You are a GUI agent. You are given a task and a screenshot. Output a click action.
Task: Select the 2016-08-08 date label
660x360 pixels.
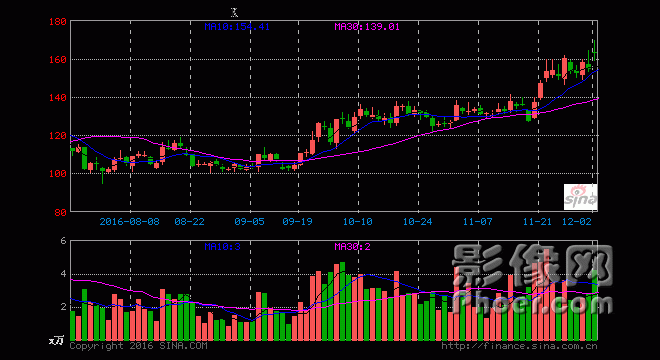pos(130,222)
